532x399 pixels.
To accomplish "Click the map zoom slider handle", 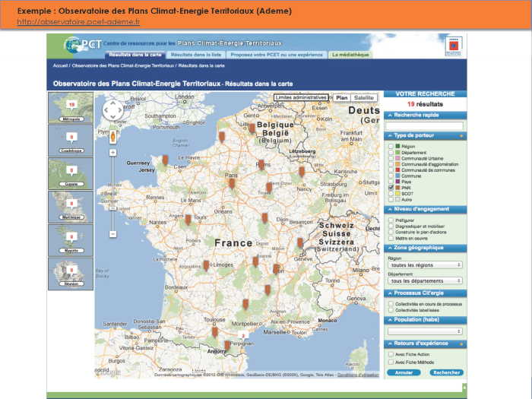I will [x=113, y=208].
